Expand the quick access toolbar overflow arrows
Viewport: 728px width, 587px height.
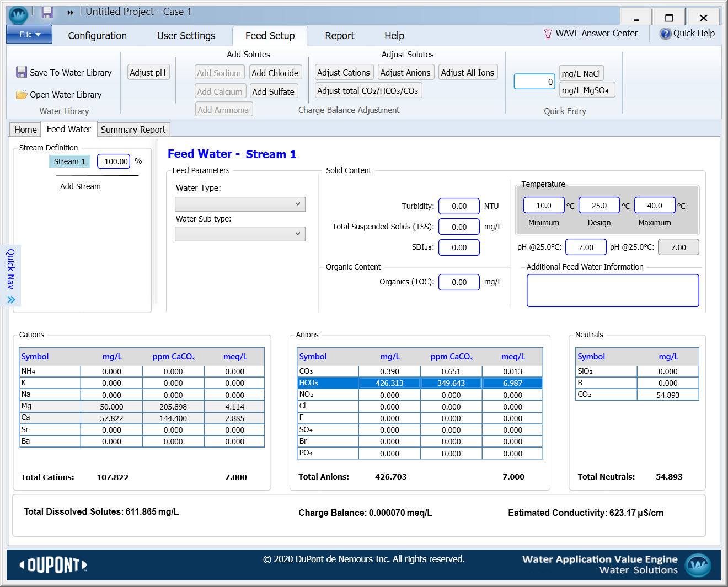point(71,13)
